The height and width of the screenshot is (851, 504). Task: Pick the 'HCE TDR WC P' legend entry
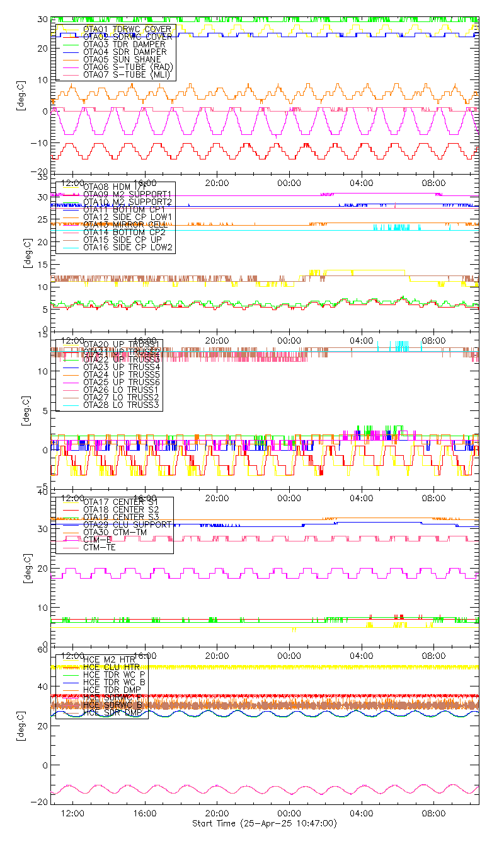(114, 674)
